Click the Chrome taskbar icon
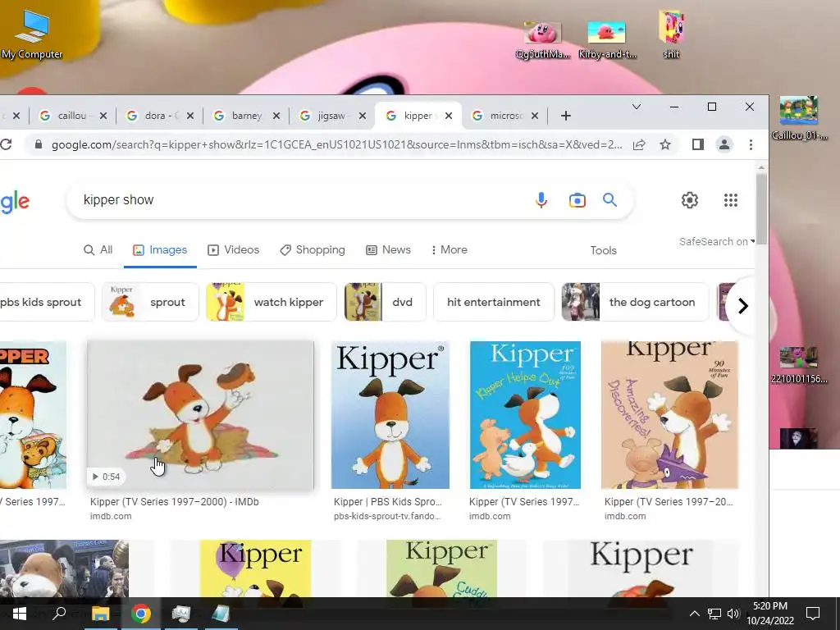Screen dimensions: 840x630 (141, 614)
